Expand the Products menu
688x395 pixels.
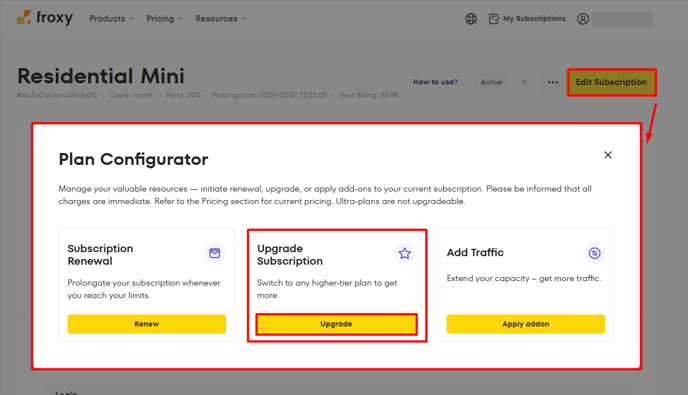pyautogui.click(x=111, y=18)
